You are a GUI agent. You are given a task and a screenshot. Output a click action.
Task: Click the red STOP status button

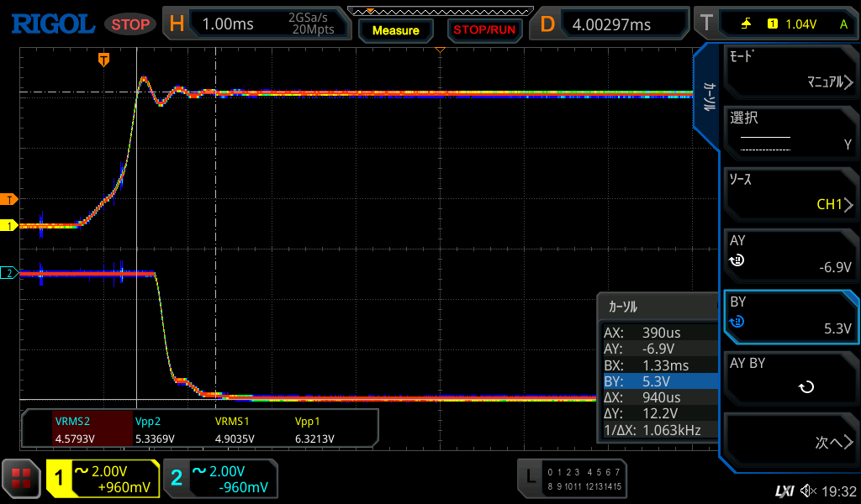[x=130, y=24]
